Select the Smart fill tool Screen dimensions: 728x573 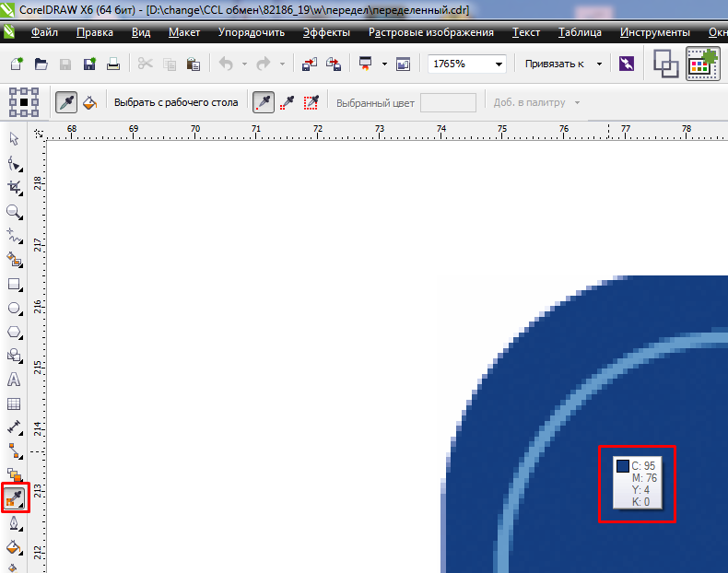tap(15, 261)
